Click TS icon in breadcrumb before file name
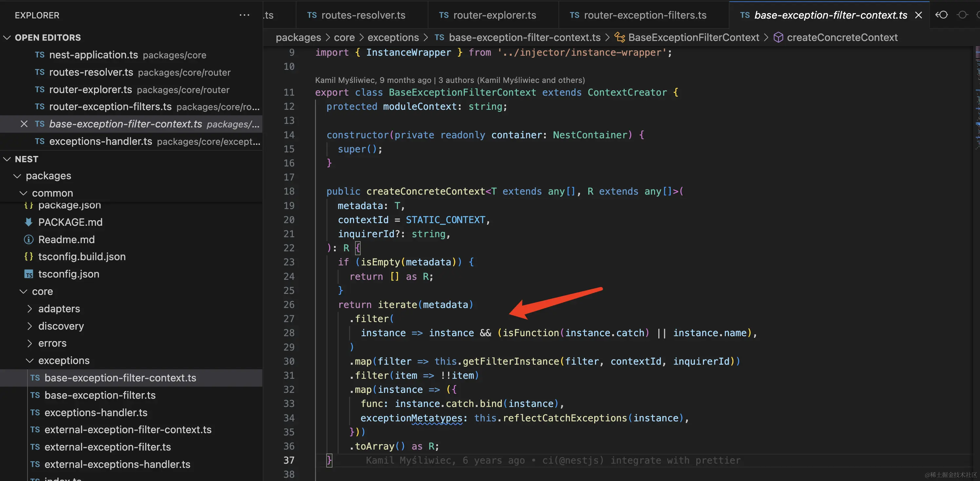The width and height of the screenshot is (980, 481). (x=440, y=37)
